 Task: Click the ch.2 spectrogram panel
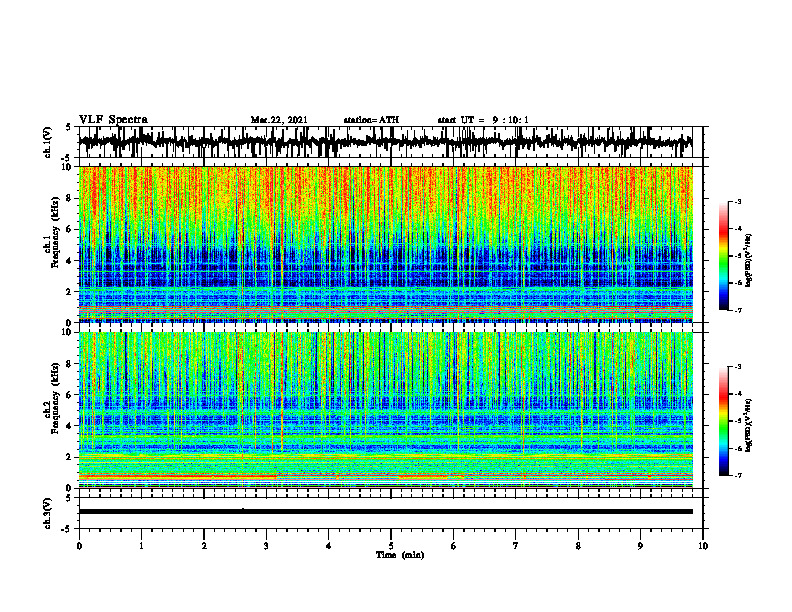click(x=386, y=410)
